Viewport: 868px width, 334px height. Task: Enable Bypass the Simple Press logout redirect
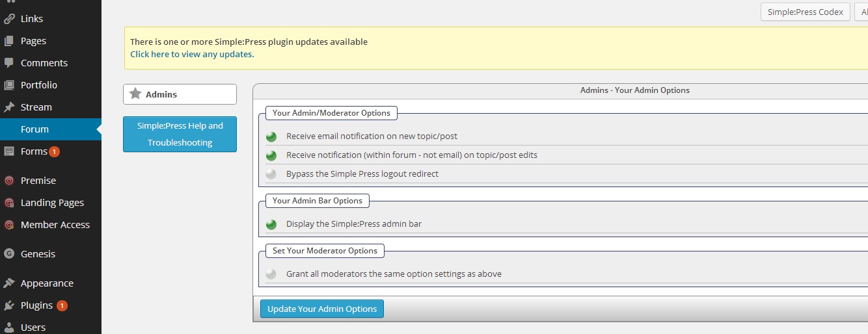click(271, 174)
